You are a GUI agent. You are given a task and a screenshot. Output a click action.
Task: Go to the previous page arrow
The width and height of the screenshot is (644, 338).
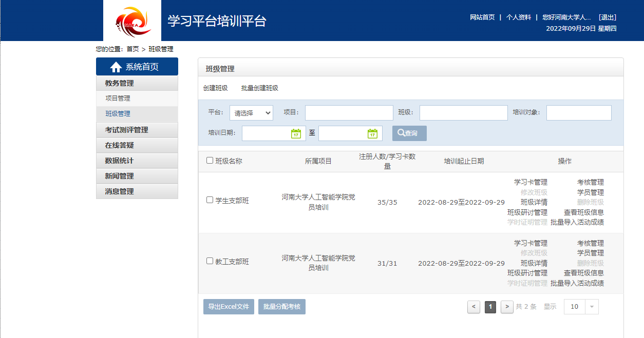click(x=473, y=307)
